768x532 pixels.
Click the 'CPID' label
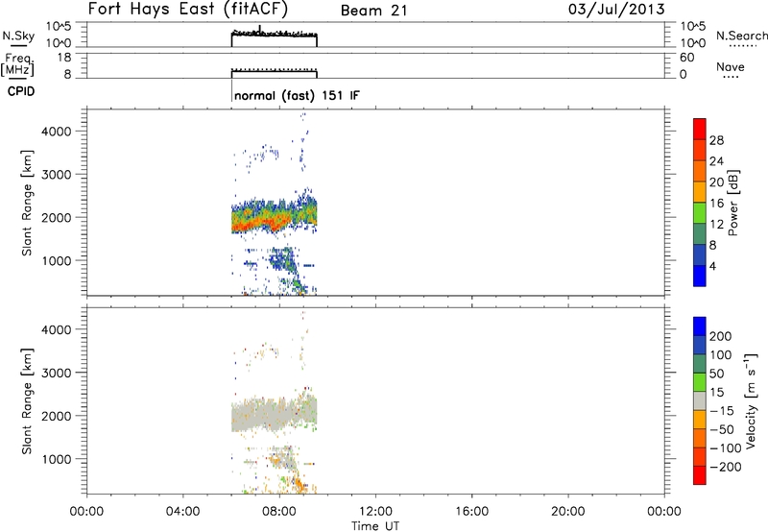(21, 91)
